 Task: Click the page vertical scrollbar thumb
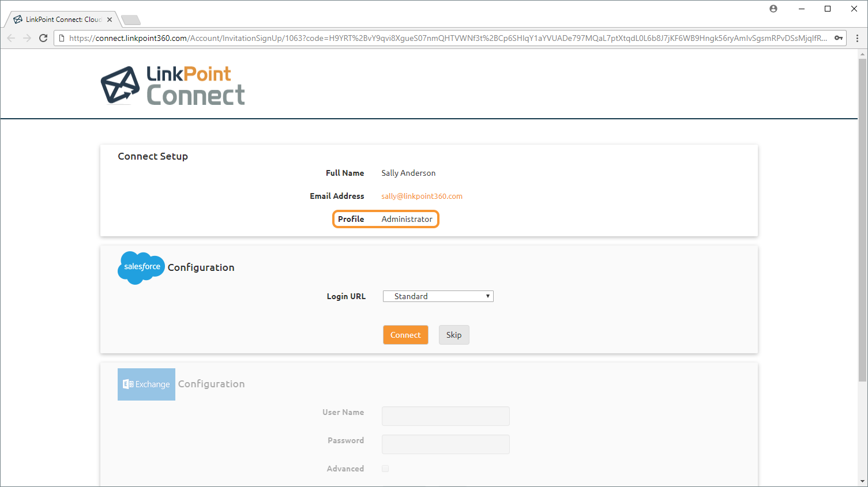862,219
